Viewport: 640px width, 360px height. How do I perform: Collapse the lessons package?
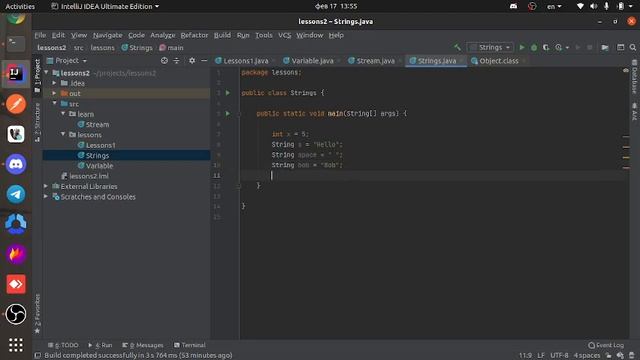click(x=63, y=134)
